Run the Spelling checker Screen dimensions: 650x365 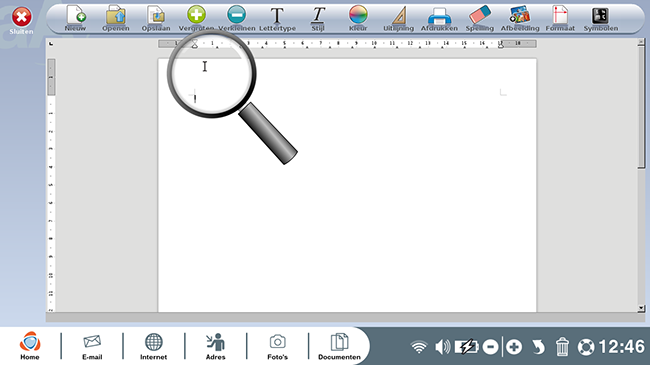coord(480,18)
